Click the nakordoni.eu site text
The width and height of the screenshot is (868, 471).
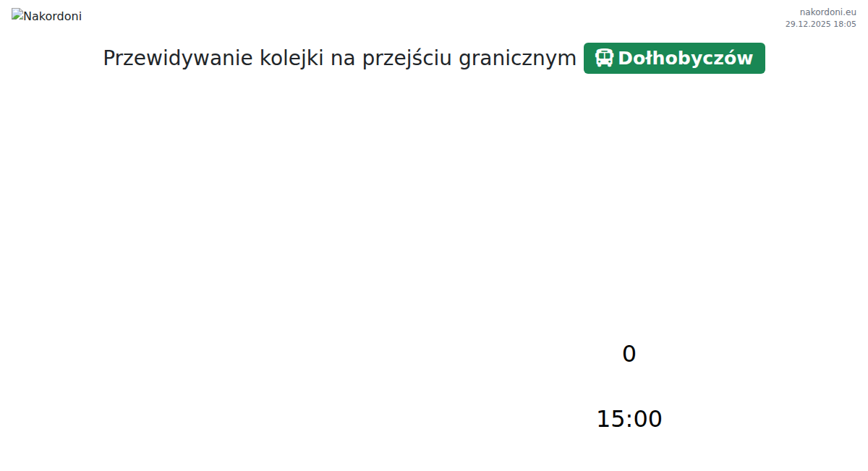827,12
